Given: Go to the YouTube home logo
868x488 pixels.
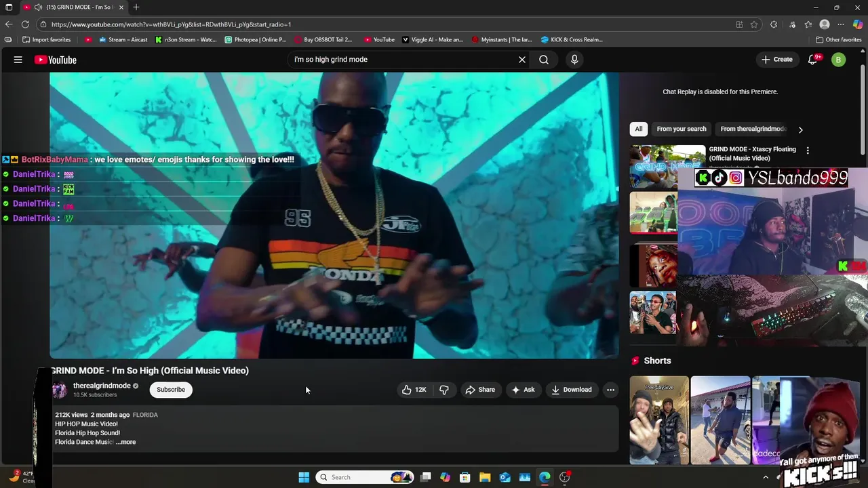Looking at the screenshot, I should (x=56, y=60).
